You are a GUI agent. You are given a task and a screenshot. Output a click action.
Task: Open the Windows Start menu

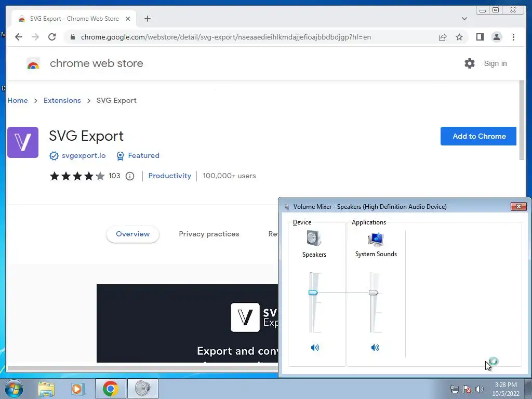14,389
